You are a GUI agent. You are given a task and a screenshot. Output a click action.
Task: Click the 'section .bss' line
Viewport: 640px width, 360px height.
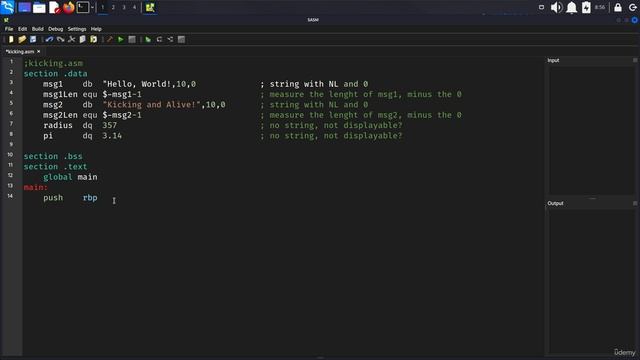point(53,156)
